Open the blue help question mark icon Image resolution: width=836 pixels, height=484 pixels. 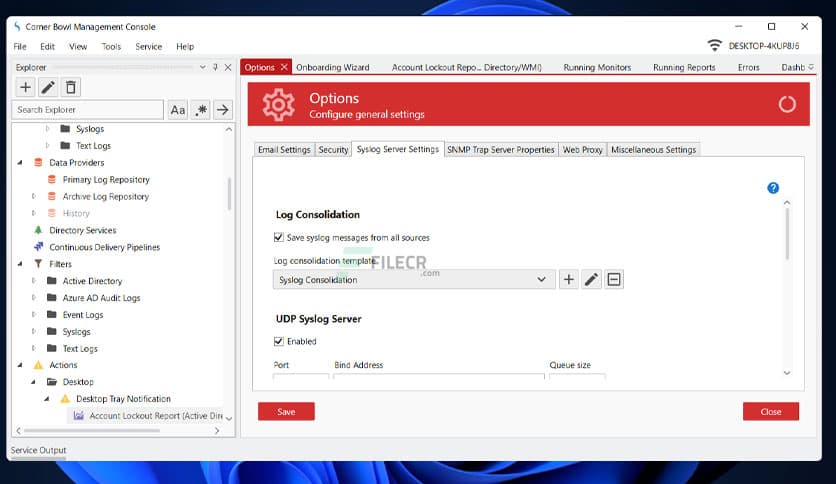(x=773, y=188)
